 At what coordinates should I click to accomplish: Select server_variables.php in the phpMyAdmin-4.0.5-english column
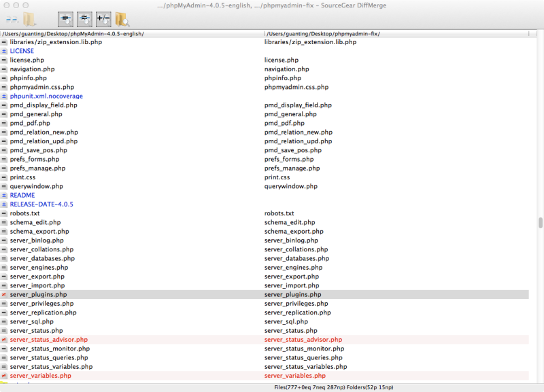click(41, 376)
